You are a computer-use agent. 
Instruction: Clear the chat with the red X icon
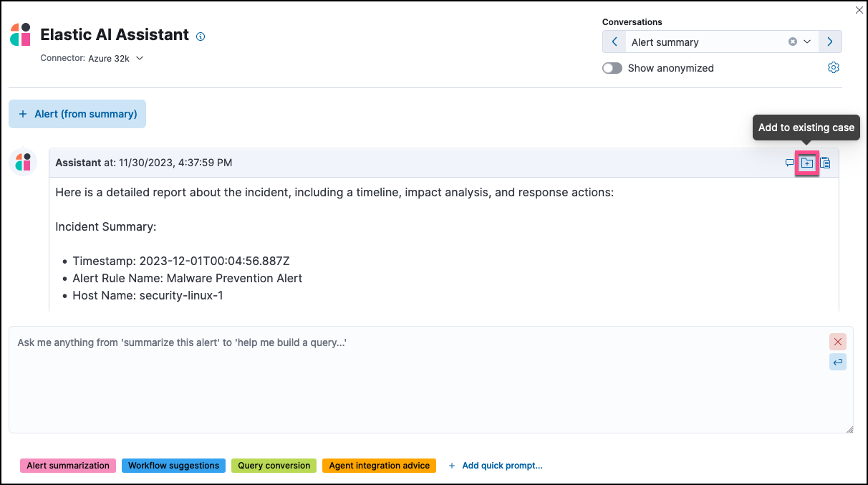[x=837, y=342]
